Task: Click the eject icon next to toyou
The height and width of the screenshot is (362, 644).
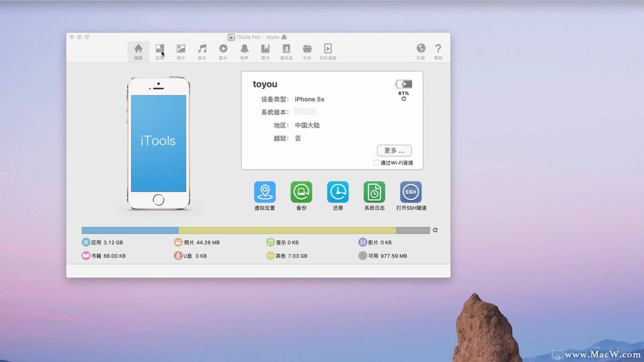Action: [x=284, y=37]
